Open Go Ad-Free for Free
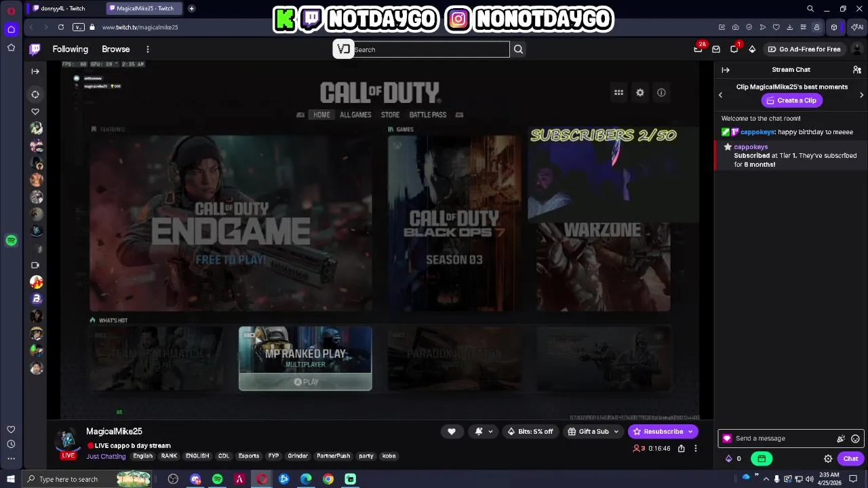868x488 pixels. point(804,49)
